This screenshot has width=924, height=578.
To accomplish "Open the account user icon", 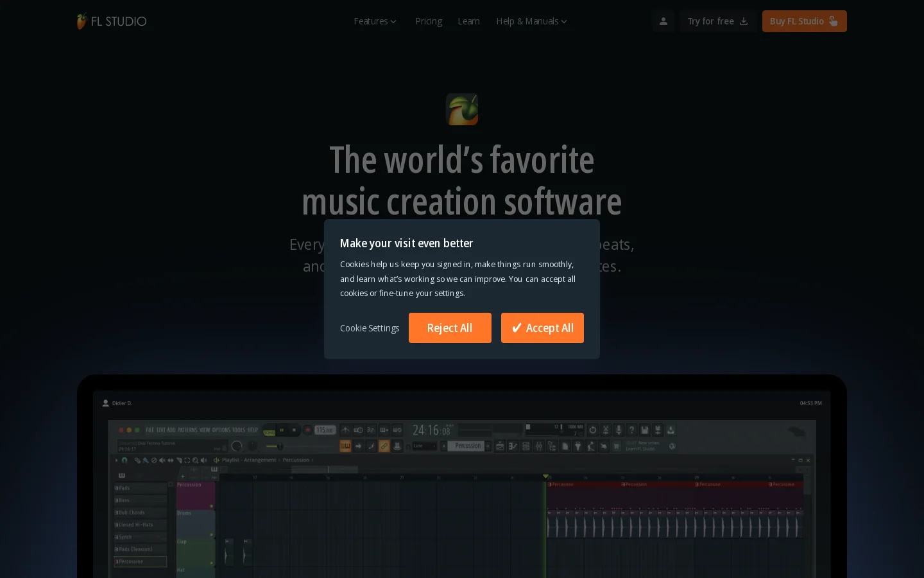I will click(x=663, y=21).
